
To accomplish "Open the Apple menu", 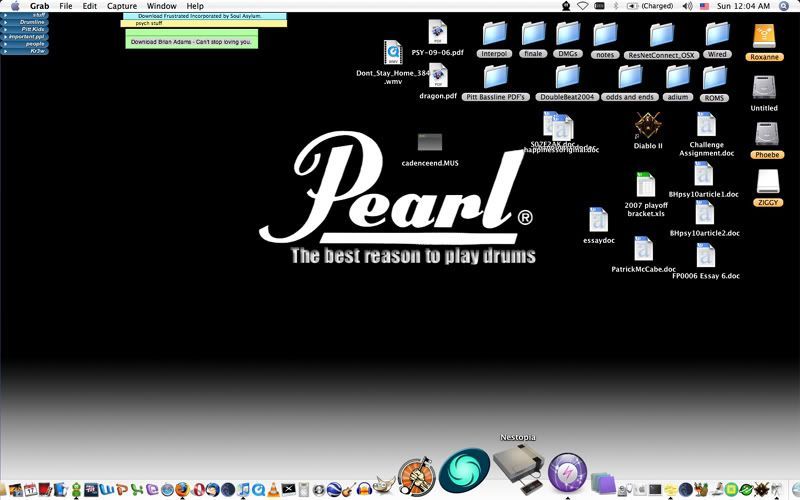I will click(15, 6).
